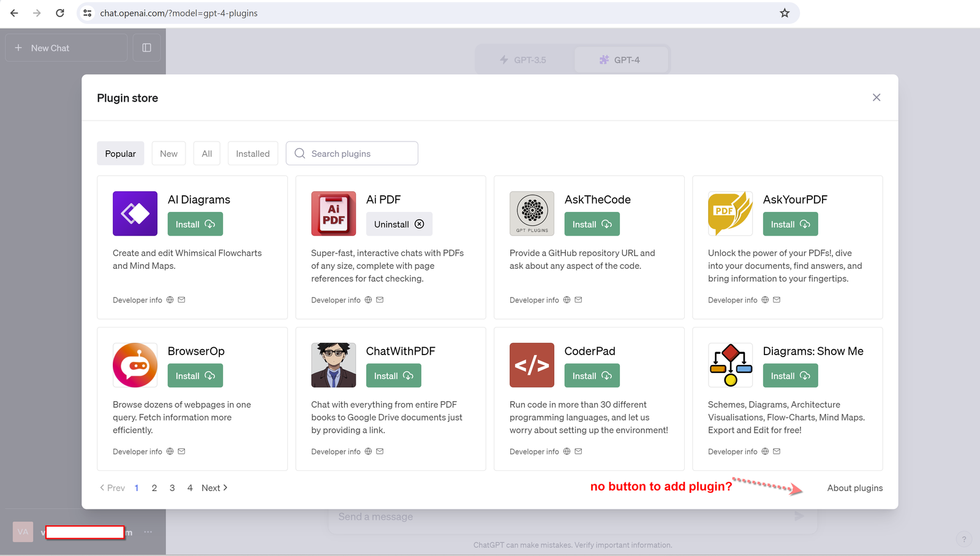Click the AI Diagrams plugin logo
This screenshot has height=556, width=980.
click(x=135, y=214)
